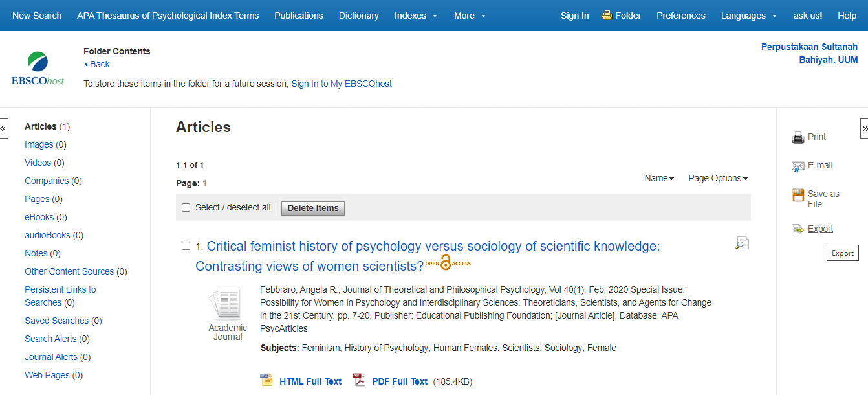Open the Publications menu item

pyautogui.click(x=299, y=16)
